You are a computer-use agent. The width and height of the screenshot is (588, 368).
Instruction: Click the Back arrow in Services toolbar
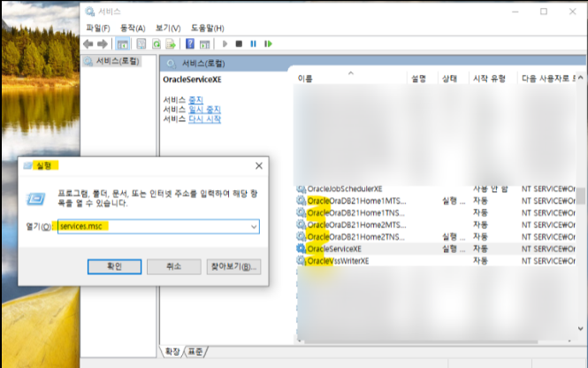coord(88,44)
